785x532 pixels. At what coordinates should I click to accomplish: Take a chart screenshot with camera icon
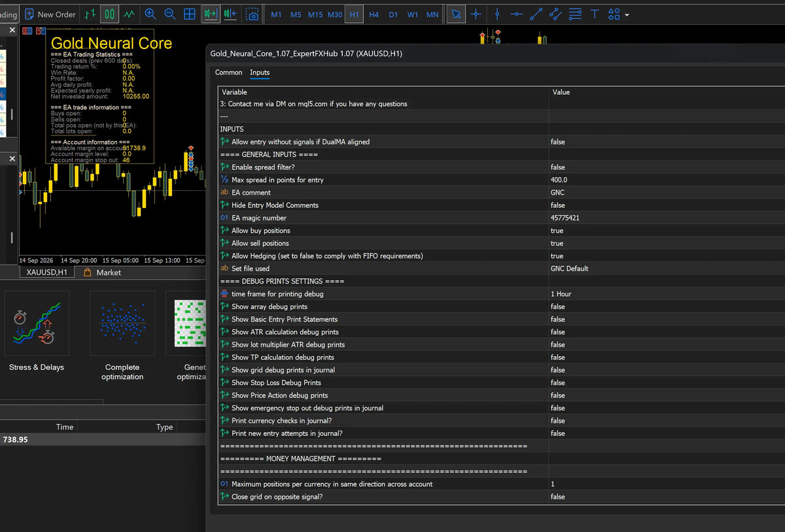tap(253, 14)
